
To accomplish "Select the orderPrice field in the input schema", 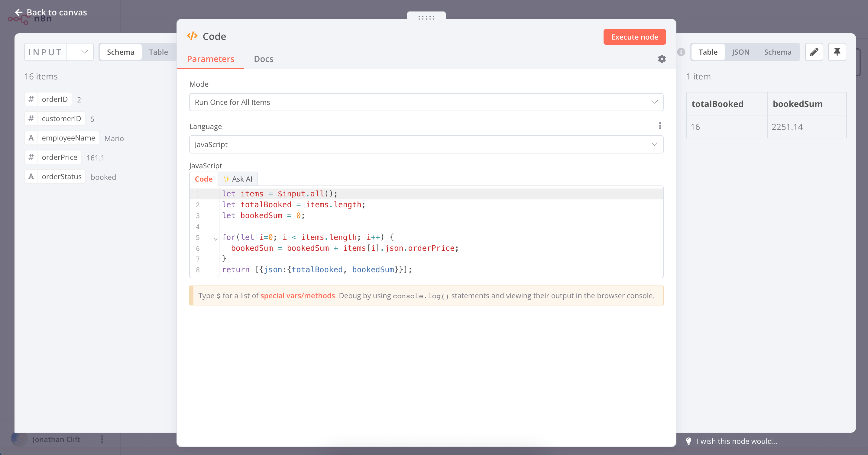I will tap(60, 157).
